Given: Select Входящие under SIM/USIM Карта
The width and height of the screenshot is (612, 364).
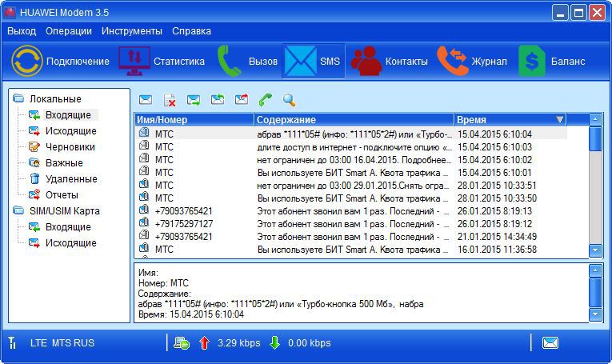Looking at the screenshot, I should 68,226.
